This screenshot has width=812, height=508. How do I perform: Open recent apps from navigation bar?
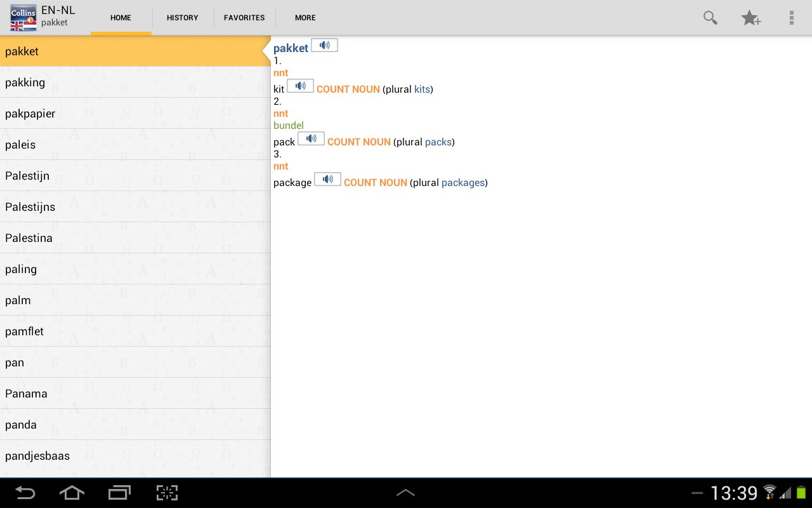119,493
